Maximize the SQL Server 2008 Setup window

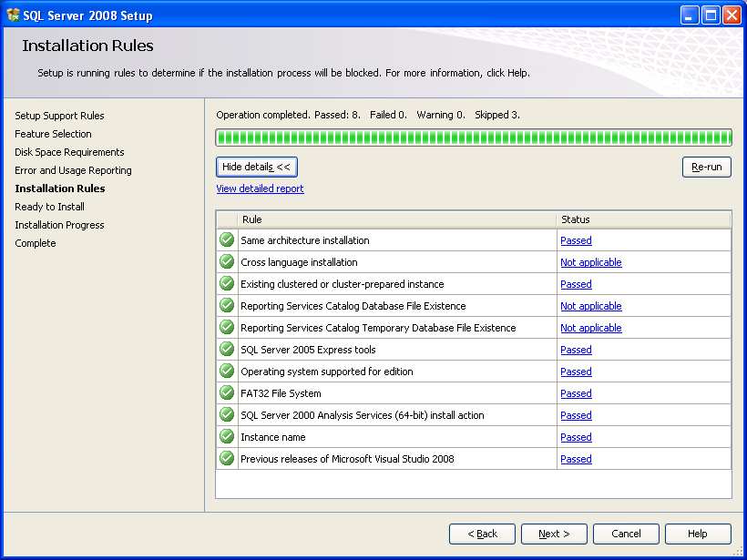point(711,15)
